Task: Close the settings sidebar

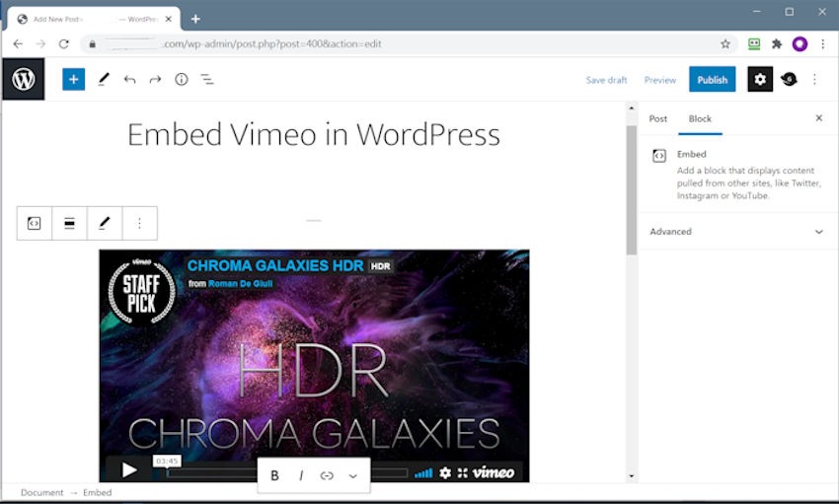Action: (x=818, y=118)
